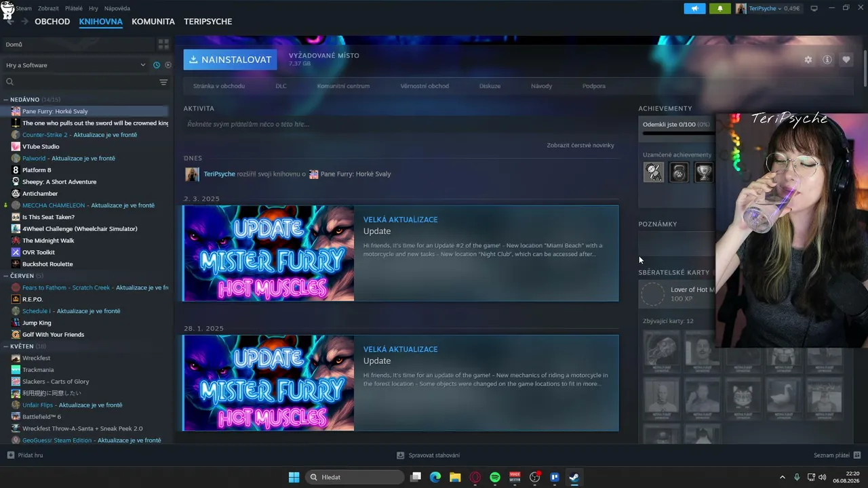This screenshot has height=488, width=868.
Task: Click Přidat hru at the bottom left
Action: (x=31, y=455)
